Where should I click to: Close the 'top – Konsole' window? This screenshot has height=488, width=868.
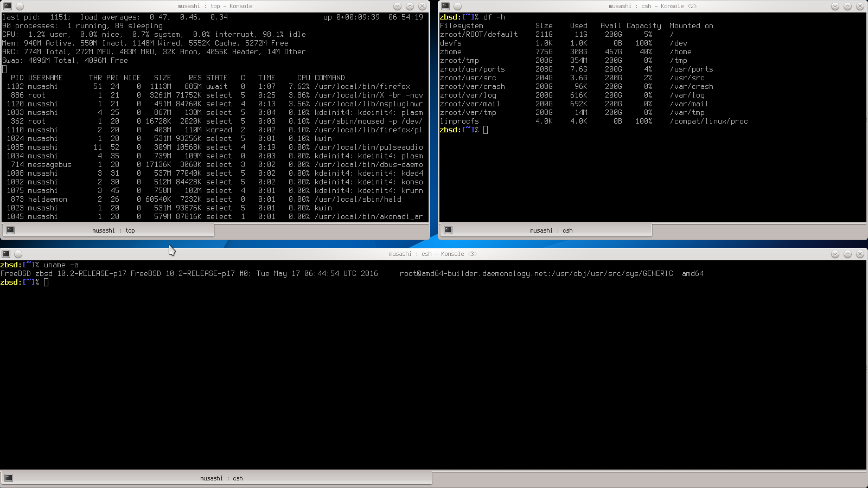[x=422, y=6]
